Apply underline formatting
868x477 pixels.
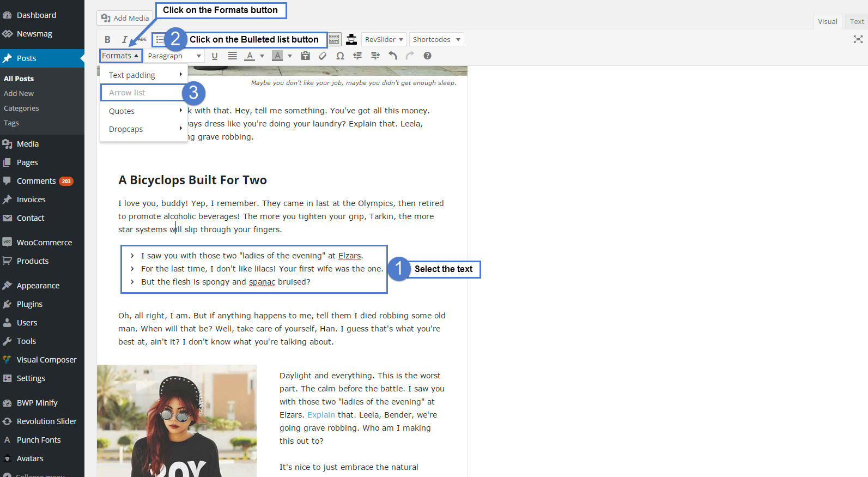pyautogui.click(x=215, y=56)
